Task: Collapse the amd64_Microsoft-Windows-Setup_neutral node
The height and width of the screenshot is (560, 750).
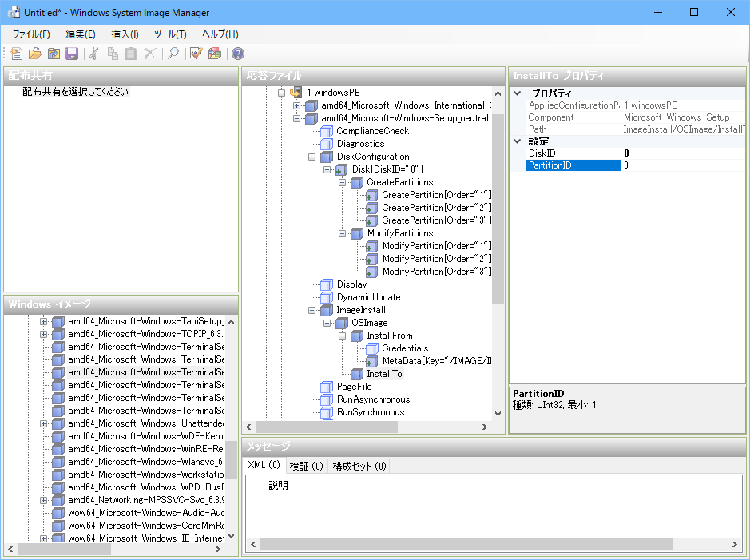Action: (x=296, y=118)
